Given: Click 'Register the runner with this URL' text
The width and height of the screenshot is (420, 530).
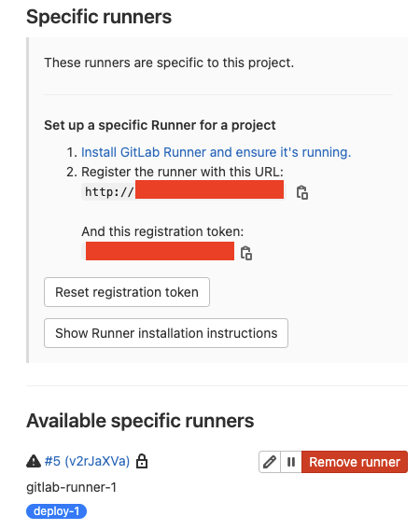Looking at the screenshot, I should (182, 172).
